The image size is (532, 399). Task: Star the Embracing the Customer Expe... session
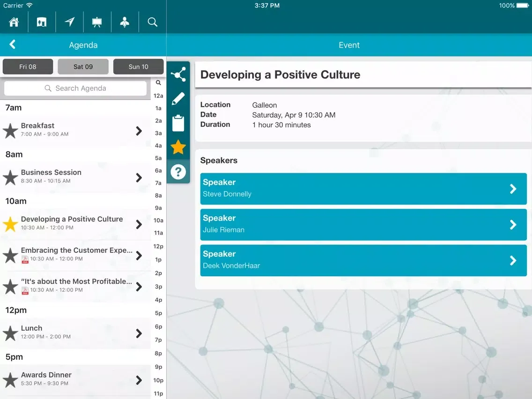pyautogui.click(x=10, y=256)
